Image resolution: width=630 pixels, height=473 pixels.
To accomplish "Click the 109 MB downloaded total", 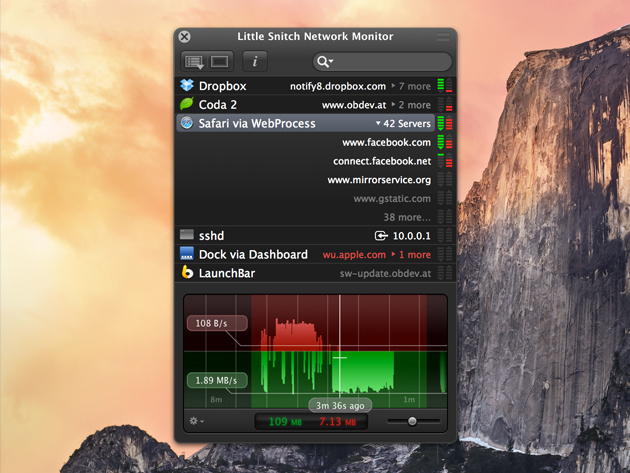I will coord(285,422).
